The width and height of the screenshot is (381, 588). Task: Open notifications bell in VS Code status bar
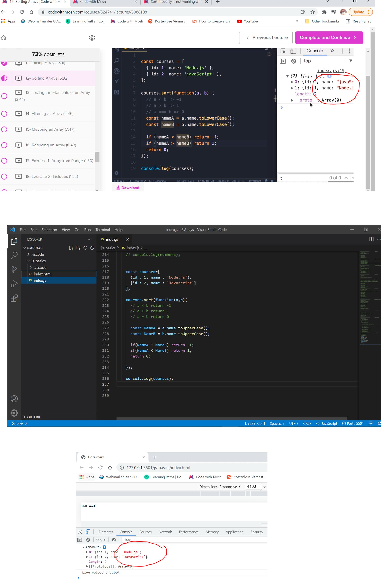point(379,423)
